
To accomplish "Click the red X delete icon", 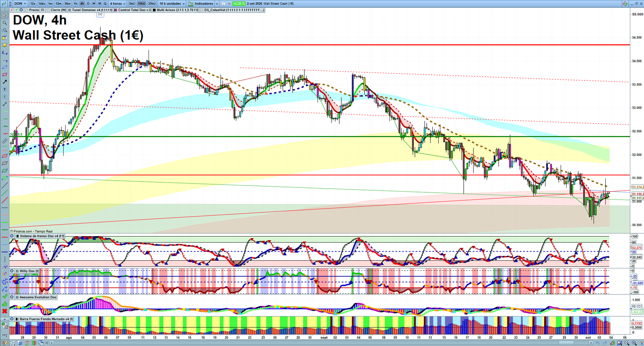I will pos(5,311).
